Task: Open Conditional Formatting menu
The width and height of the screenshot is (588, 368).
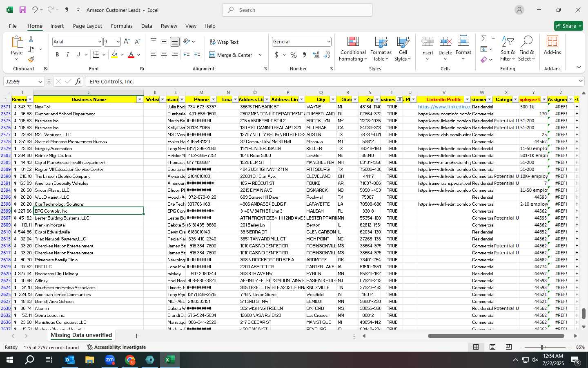Action: click(353, 49)
